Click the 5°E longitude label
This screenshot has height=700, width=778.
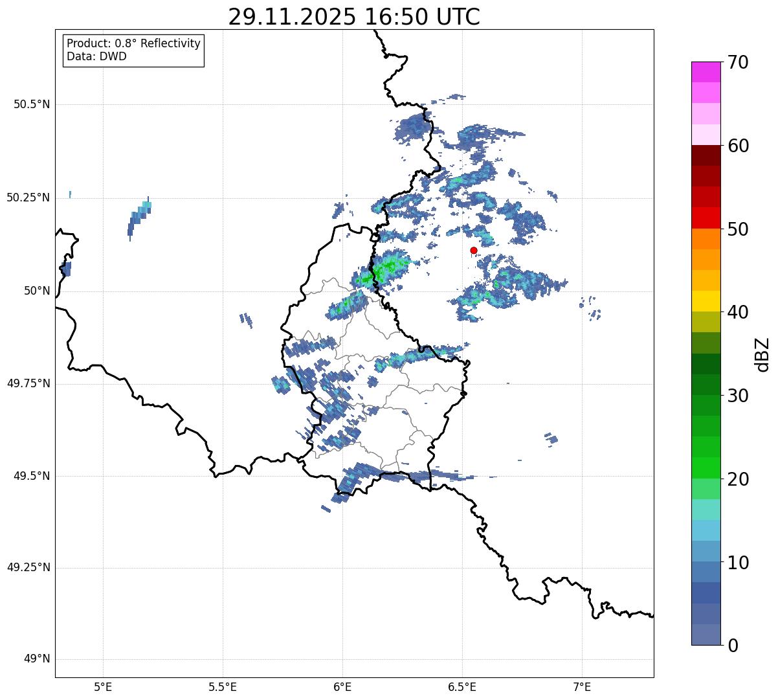pyautogui.click(x=103, y=687)
